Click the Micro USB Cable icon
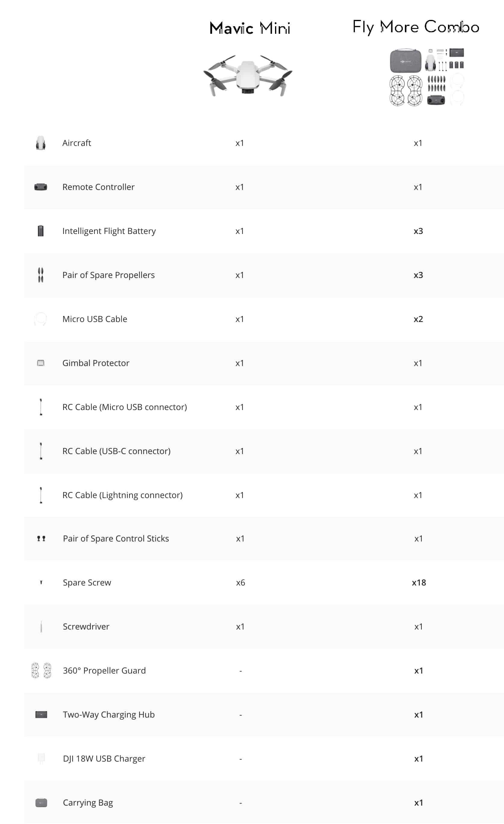The width and height of the screenshot is (504, 824). (40, 319)
